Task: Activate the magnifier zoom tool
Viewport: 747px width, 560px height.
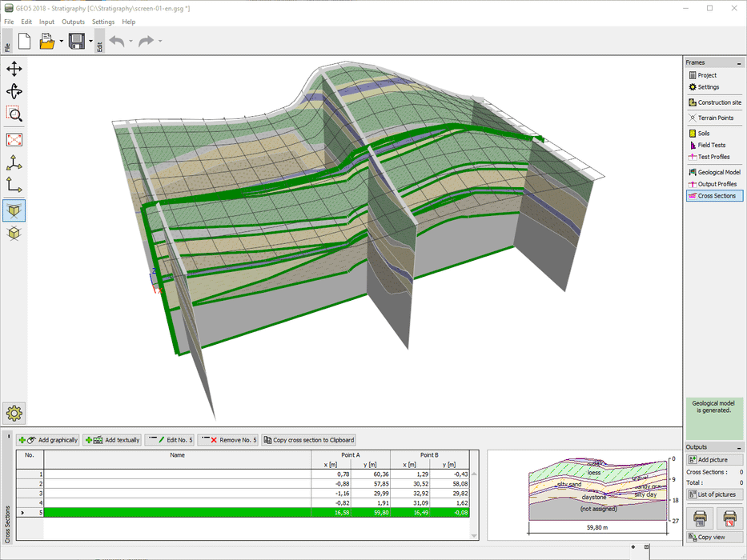Action: 14,114
